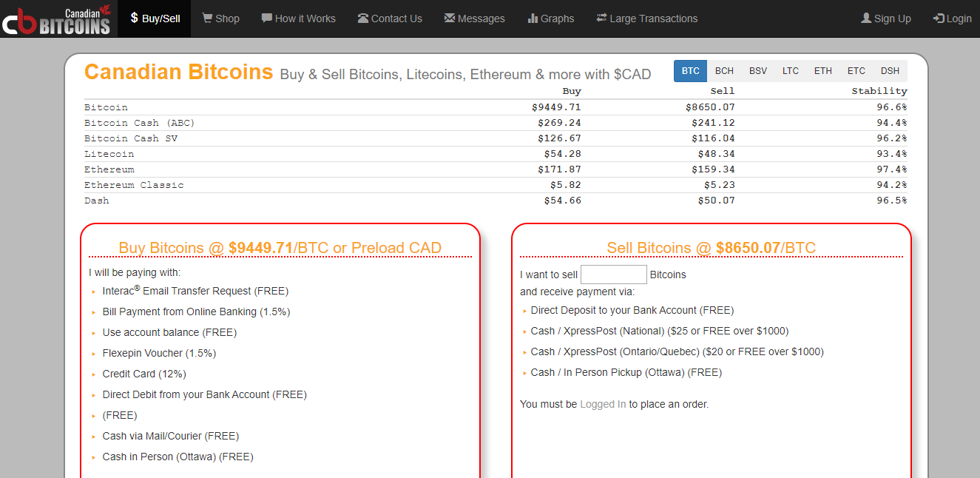Select Flexepin Voucher (1.5%) option
This screenshot has height=478, width=980.
coord(159,353)
